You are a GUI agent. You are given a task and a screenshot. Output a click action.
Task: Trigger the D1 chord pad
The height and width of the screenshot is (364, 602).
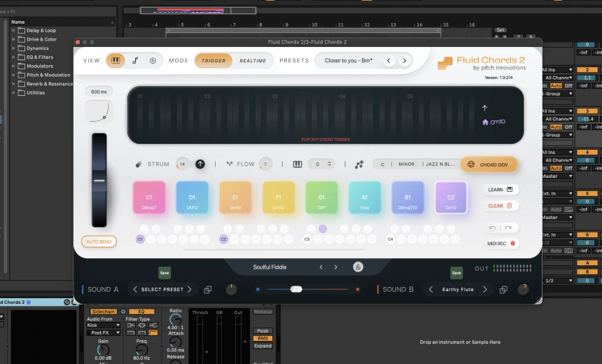click(x=192, y=197)
